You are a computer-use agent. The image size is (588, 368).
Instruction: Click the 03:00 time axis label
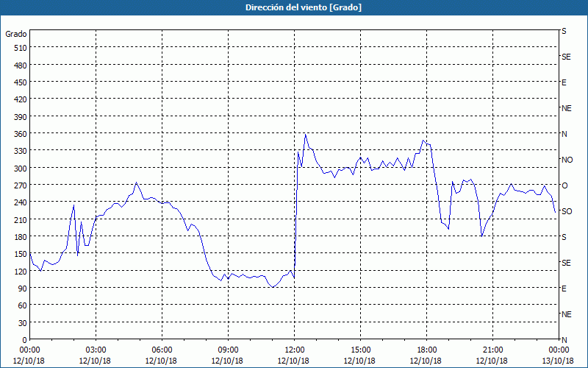pyautogui.click(x=96, y=350)
